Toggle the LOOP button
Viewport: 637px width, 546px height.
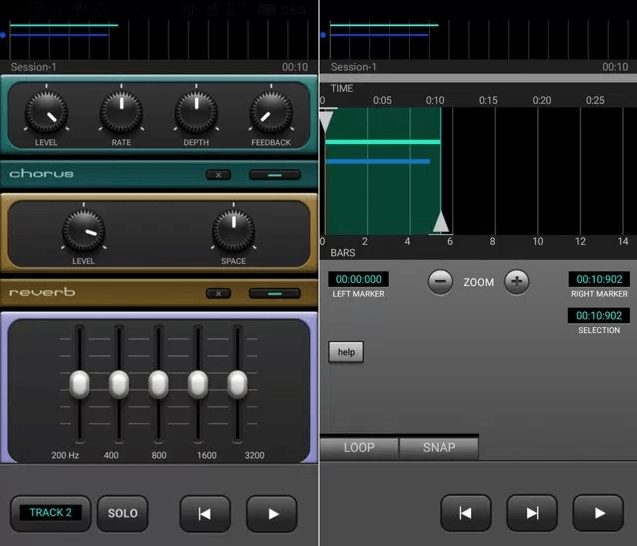[x=359, y=448]
